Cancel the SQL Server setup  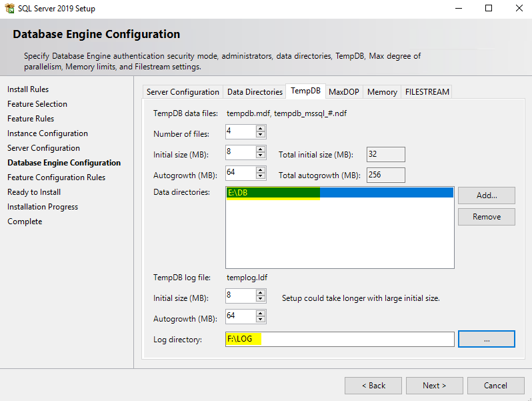click(495, 385)
